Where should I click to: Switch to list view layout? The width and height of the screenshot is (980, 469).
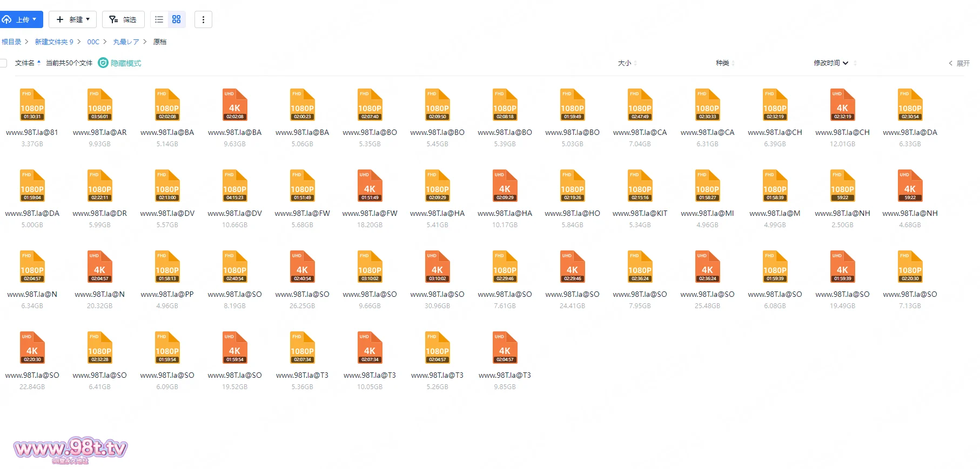tap(159, 19)
